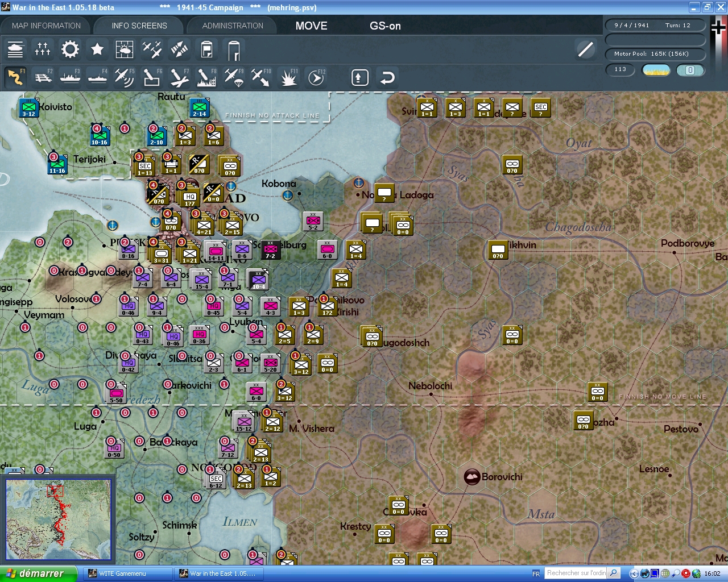Select F2 rail move mode
The image size is (728, 582).
(43, 77)
